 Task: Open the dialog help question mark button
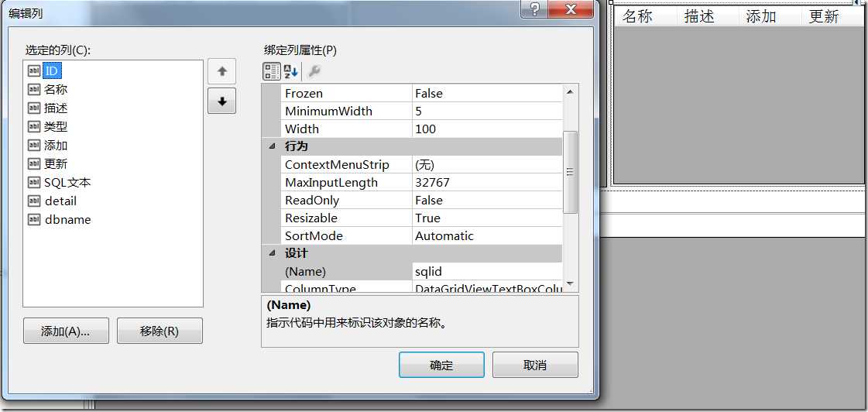click(534, 9)
